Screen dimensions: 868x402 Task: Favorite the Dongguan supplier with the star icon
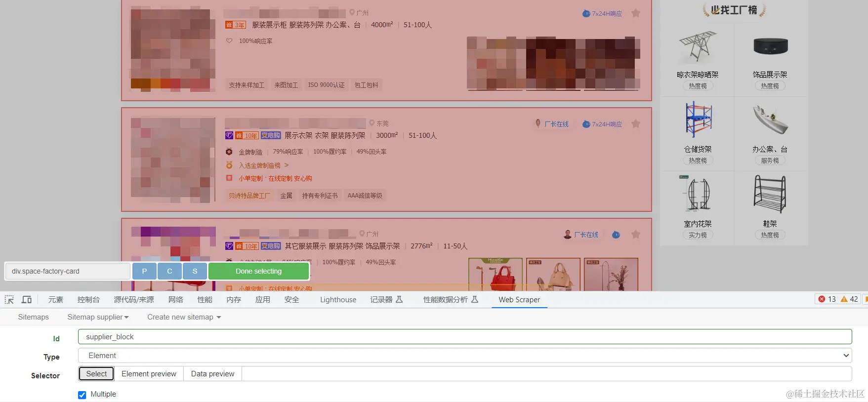click(x=636, y=124)
